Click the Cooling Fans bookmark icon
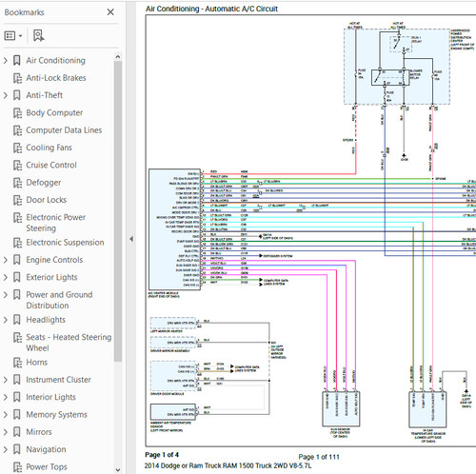 [x=17, y=148]
